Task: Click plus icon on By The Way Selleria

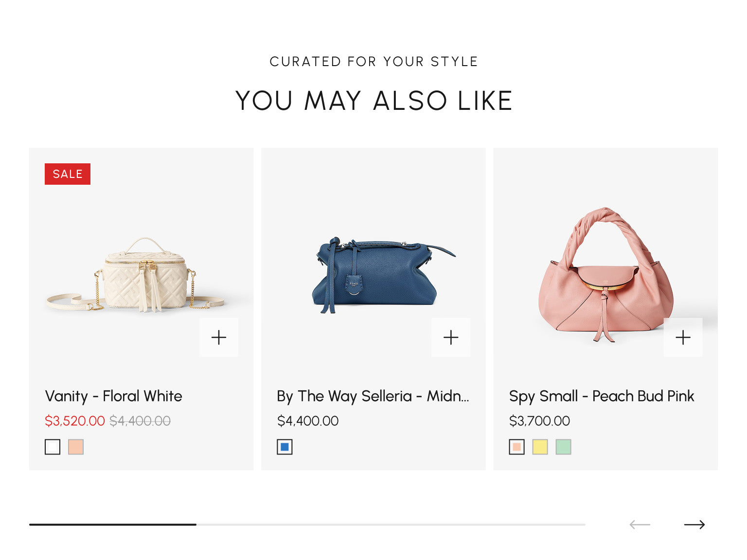Action: coord(451,337)
